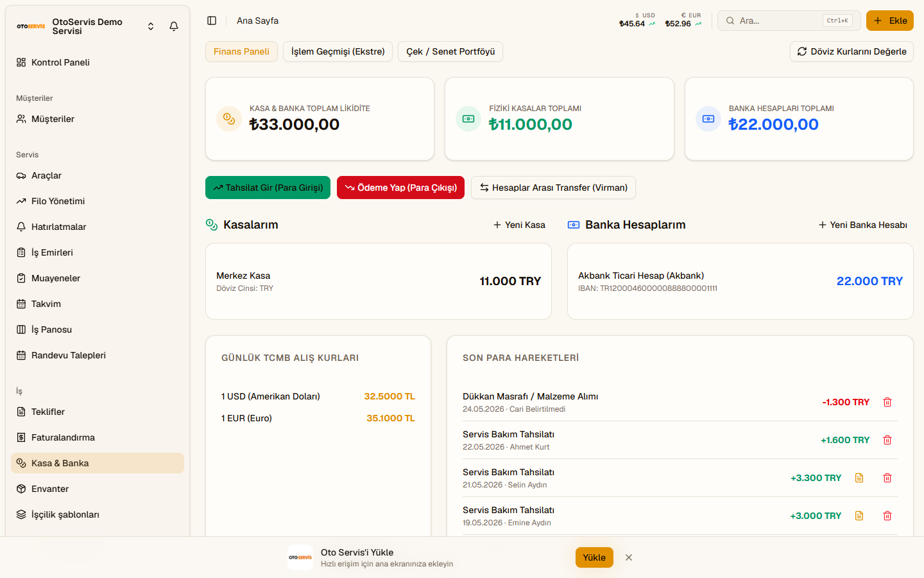Open receipt icon for +3.300 TRY transaction

tap(859, 478)
